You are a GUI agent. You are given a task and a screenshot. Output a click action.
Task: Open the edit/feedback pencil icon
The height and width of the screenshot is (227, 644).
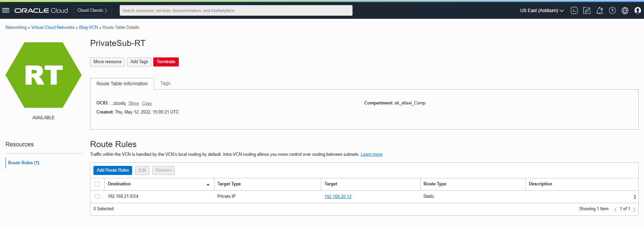[x=587, y=10]
